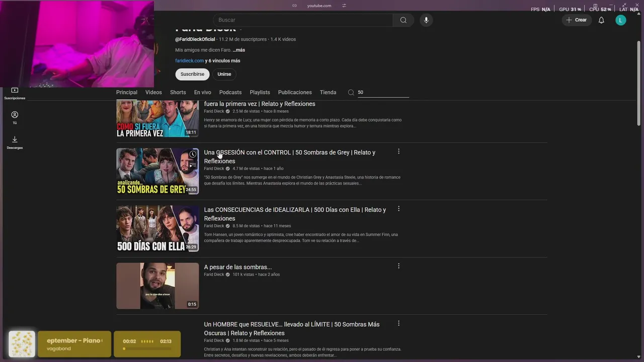Open the account avatar menu
Screen dimensions: 644x362
pos(621,20)
